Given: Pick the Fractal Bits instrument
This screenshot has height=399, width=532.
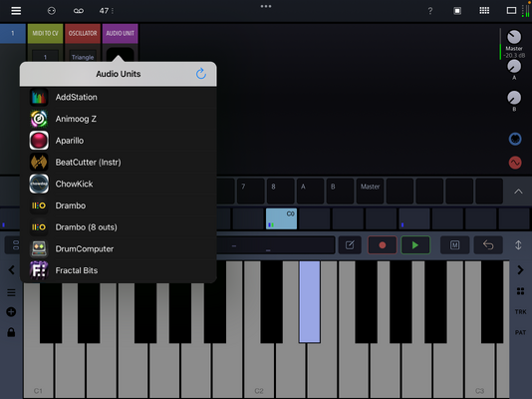Looking at the screenshot, I should click(x=119, y=270).
